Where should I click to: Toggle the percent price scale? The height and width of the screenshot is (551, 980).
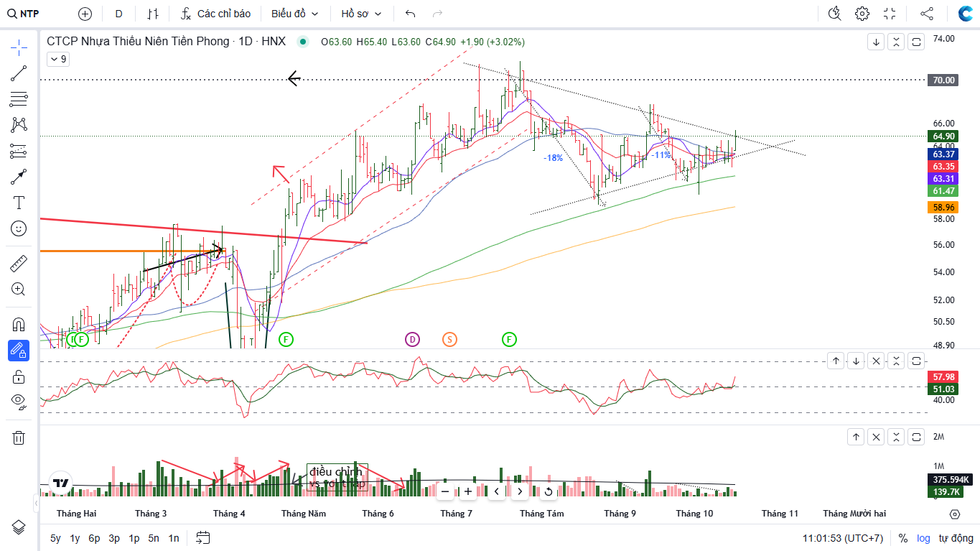coord(903,538)
